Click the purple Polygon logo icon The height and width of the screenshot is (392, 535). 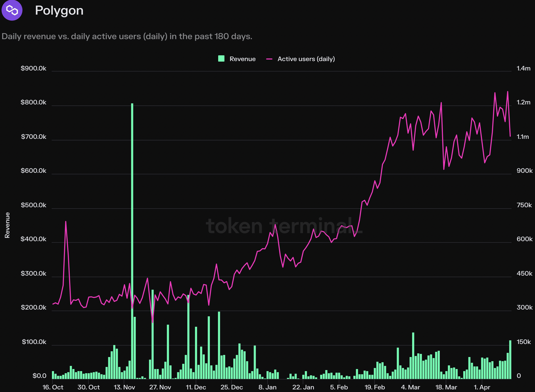click(12, 10)
